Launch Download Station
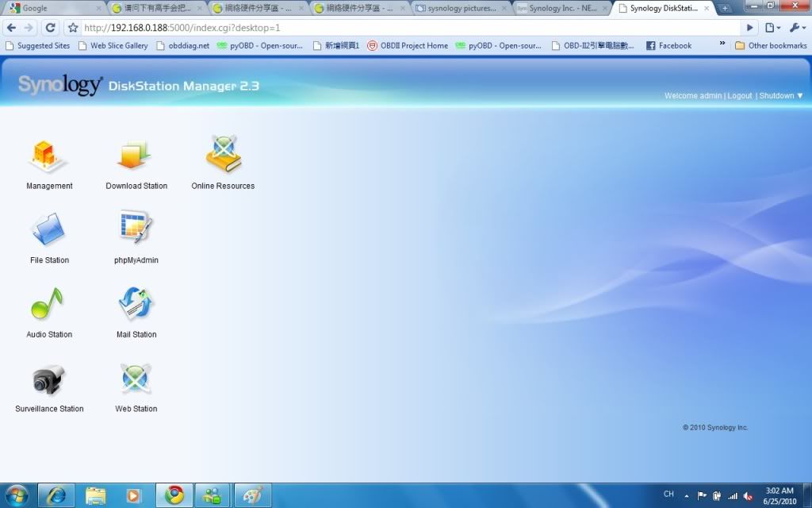The width and height of the screenshot is (812, 508). pyautogui.click(x=136, y=156)
